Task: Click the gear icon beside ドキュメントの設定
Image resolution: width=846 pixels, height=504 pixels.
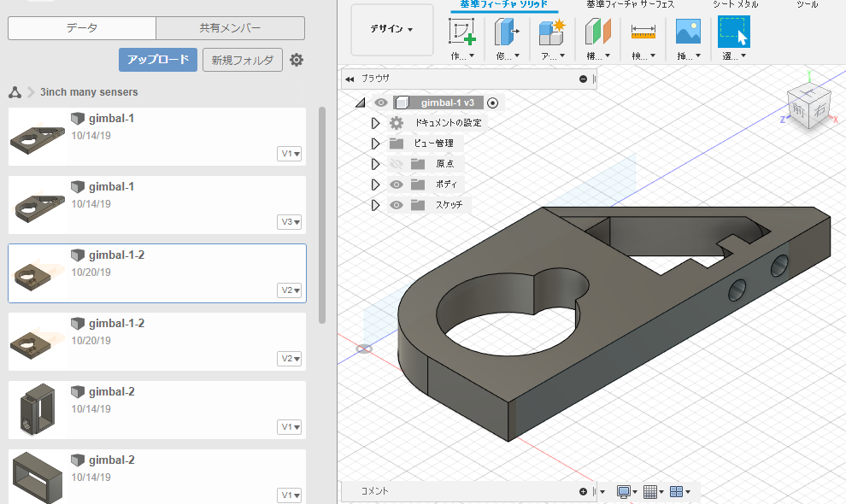Action: tap(397, 123)
